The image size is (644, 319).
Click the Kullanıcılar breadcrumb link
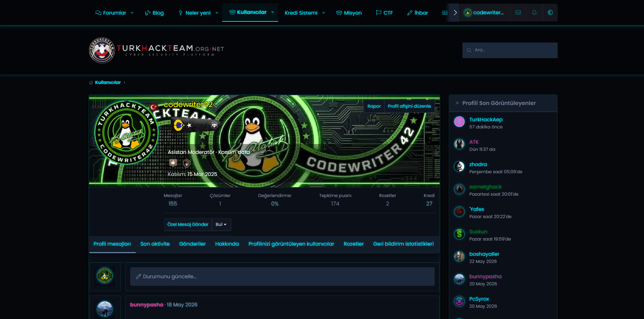tap(108, 83)
